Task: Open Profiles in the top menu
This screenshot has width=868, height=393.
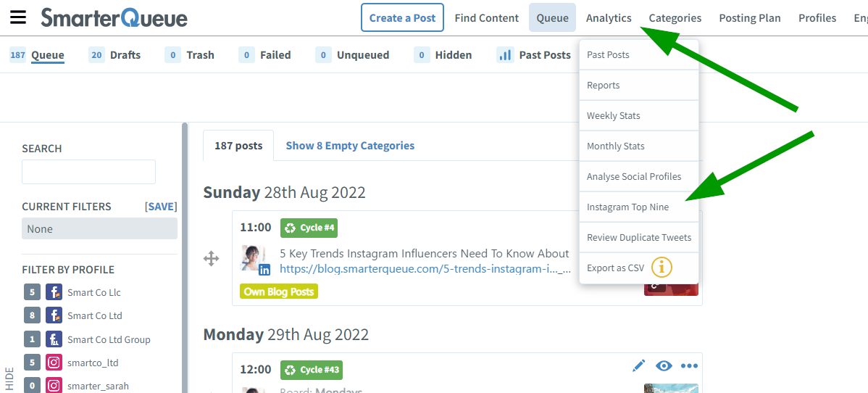Action: (x=817, y=17)
